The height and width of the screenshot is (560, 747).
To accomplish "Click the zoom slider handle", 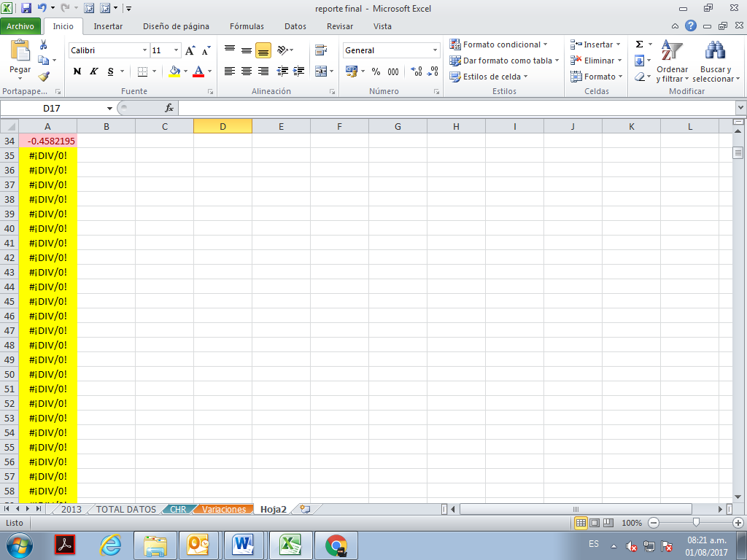I will point(696,523).
